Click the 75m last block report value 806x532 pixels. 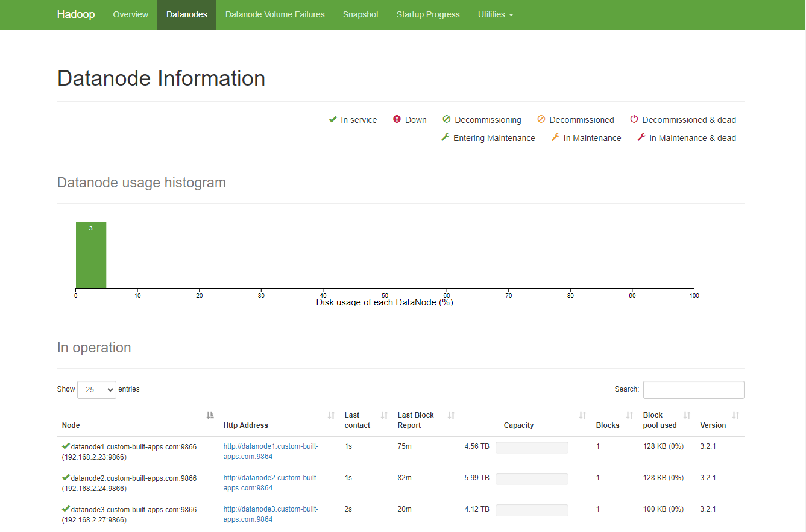(405, 446)
